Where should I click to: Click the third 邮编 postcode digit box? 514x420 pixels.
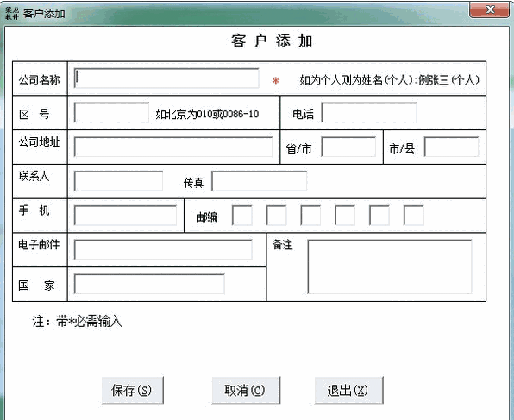coord(310,216)
